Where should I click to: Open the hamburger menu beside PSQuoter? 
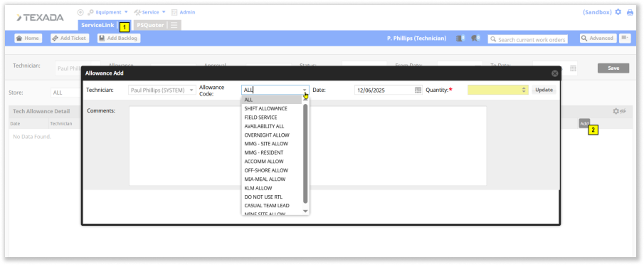point(174,25)
